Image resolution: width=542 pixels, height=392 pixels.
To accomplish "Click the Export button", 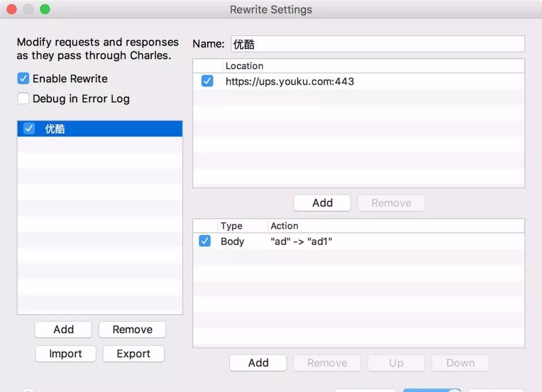I will point(133,354).
